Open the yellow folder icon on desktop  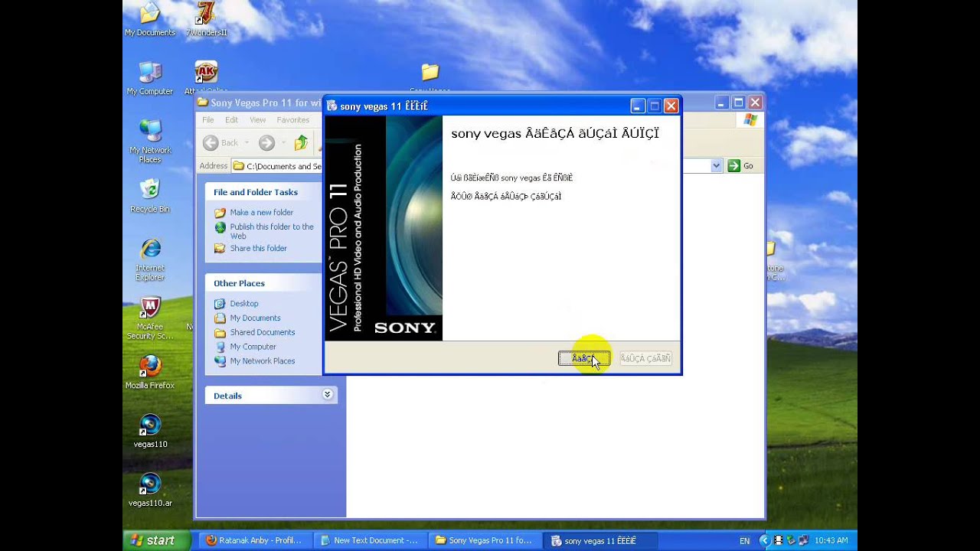coord(430,73)
